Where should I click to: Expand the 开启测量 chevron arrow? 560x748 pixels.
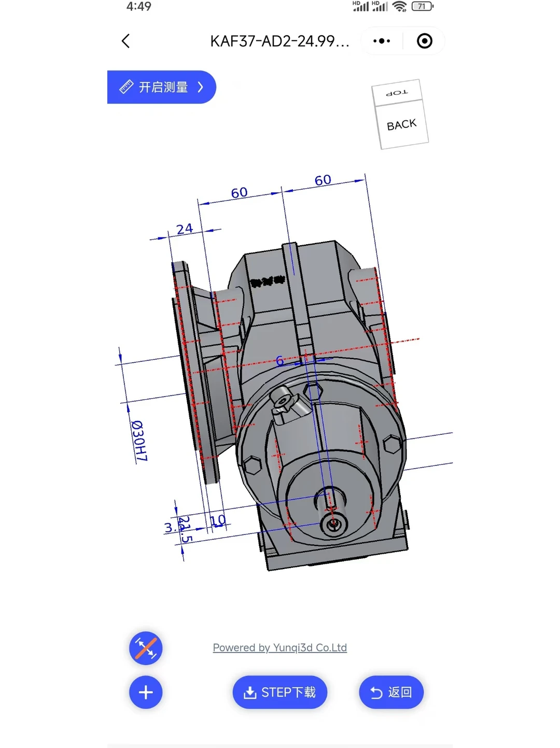pos(201,87)
